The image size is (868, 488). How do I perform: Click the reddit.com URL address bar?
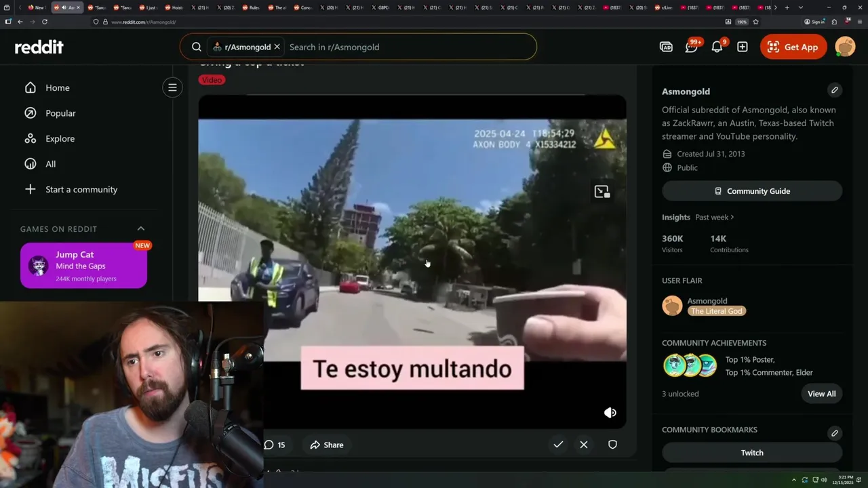coord(407,22)
